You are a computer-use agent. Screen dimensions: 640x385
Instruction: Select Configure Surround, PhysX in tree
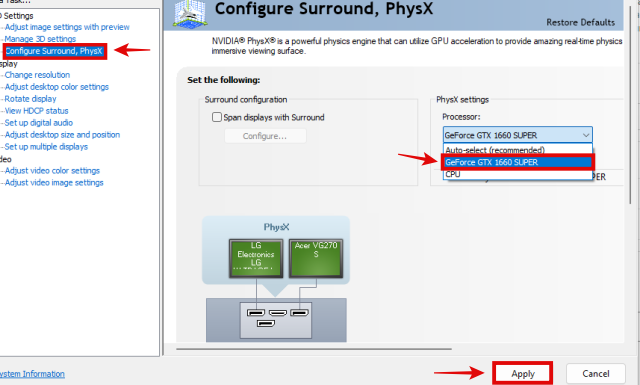[54, 51]
